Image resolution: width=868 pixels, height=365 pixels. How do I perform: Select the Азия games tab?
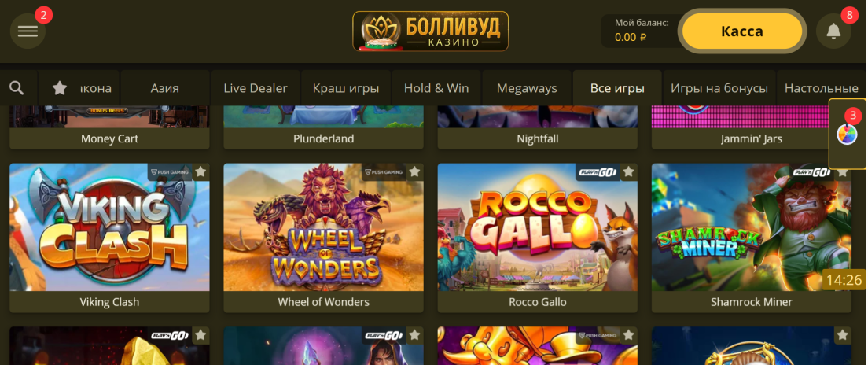[165, 87]
